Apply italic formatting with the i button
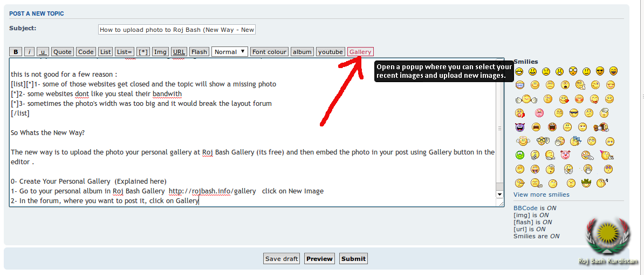The height and width of the screenshot is (275, 644). tap(29, 52)
